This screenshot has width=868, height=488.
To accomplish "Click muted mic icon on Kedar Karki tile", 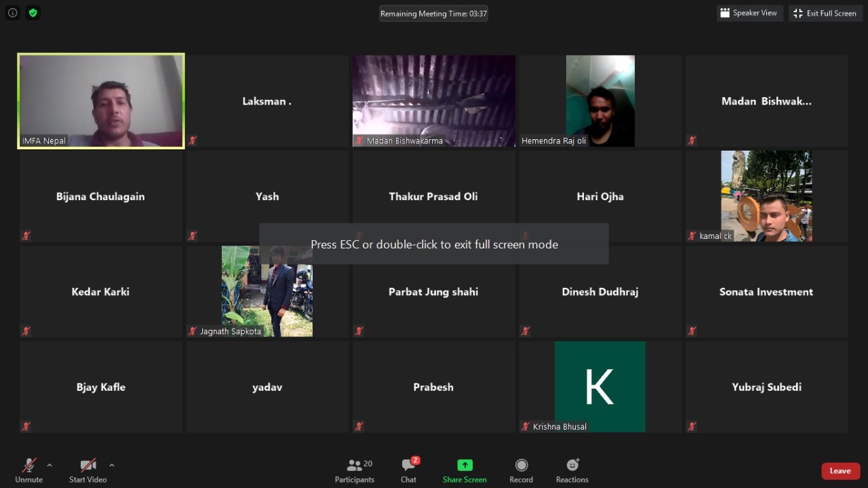I will pyautogui.click(x=26, y=331).
